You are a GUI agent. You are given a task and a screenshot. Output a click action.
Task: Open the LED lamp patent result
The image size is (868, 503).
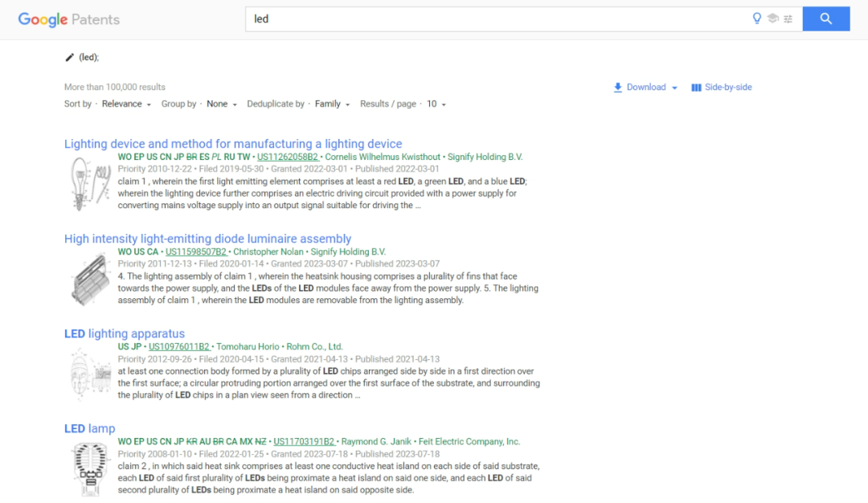(x=89, y=428)
